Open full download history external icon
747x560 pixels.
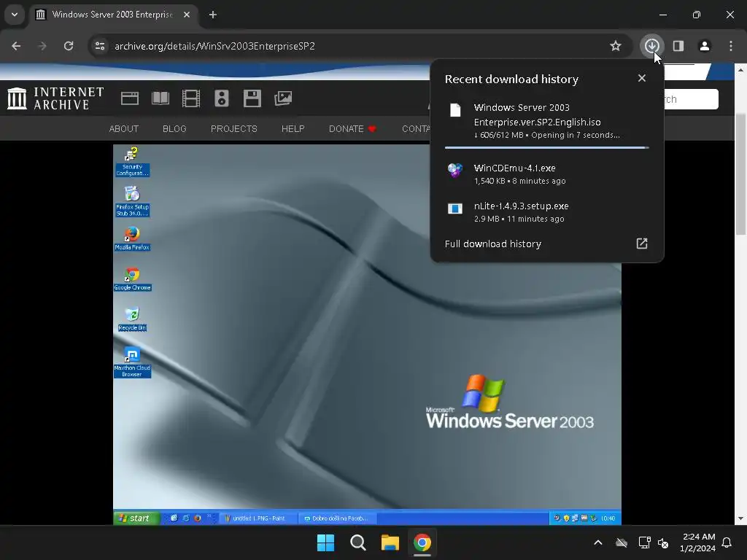coord(642,244)
